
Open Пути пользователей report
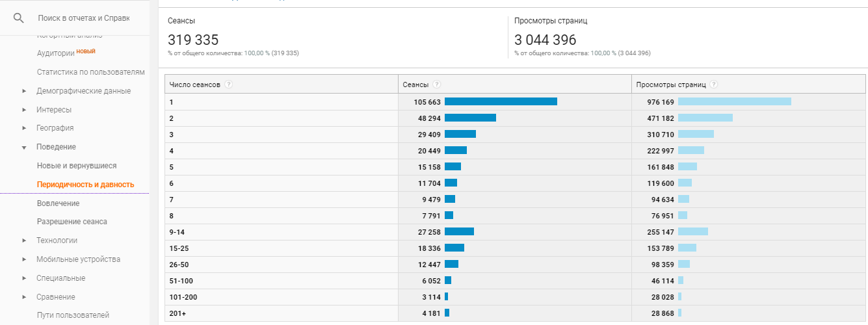pos(73,315)
